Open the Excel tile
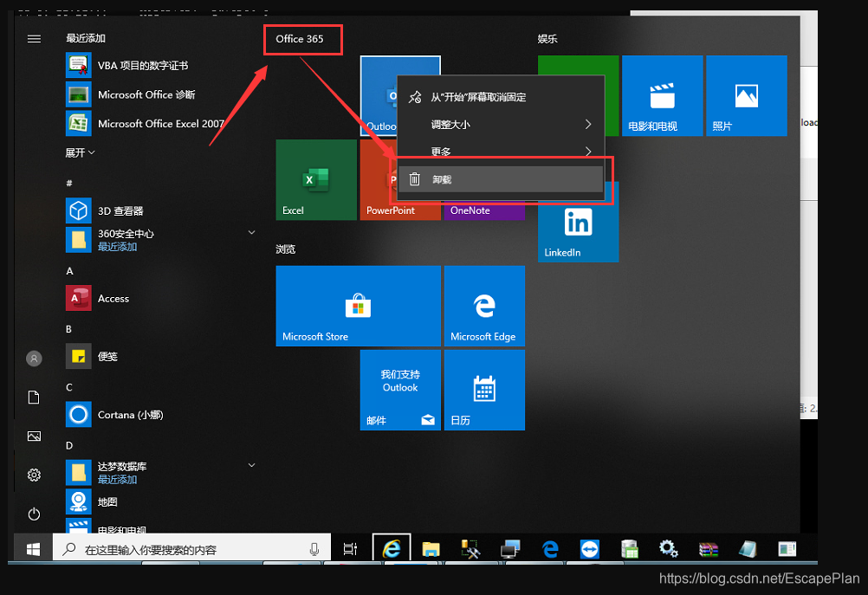 pos(316,180)
